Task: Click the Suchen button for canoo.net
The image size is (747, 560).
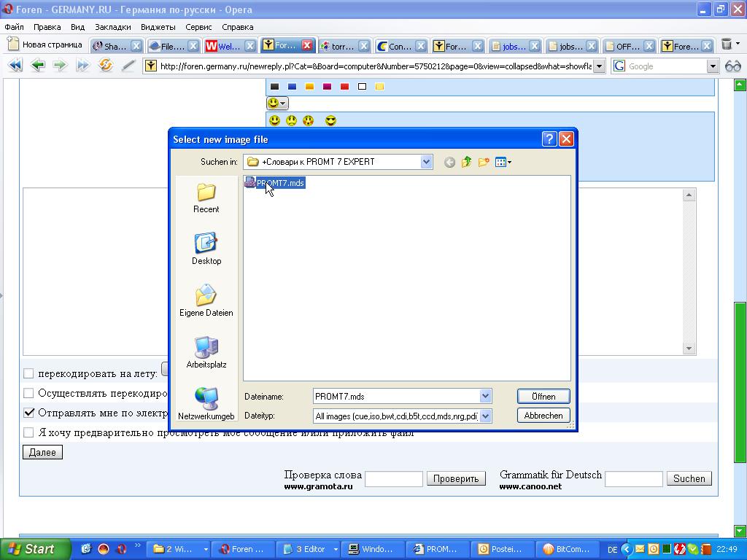Action: pyautogui.click(x=689, y=478)
